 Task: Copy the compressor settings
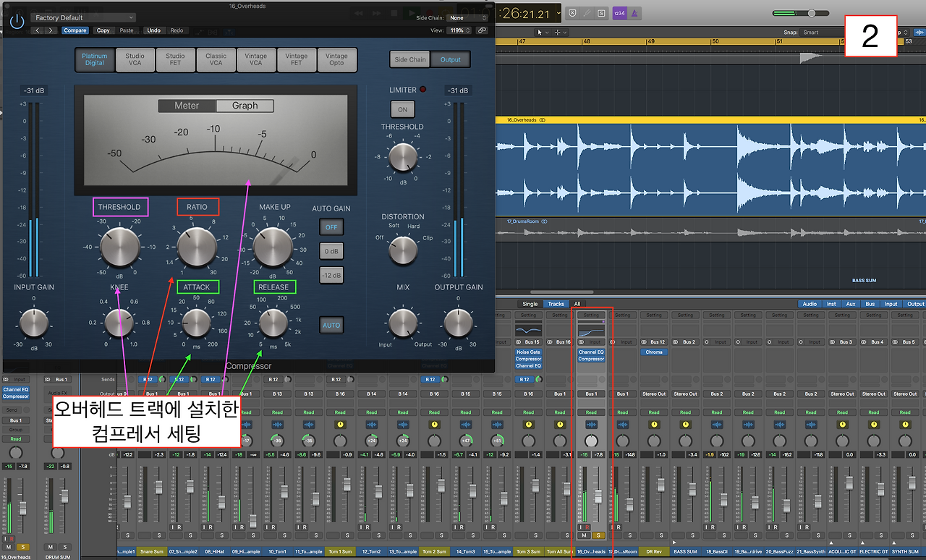tap(103, 30)
